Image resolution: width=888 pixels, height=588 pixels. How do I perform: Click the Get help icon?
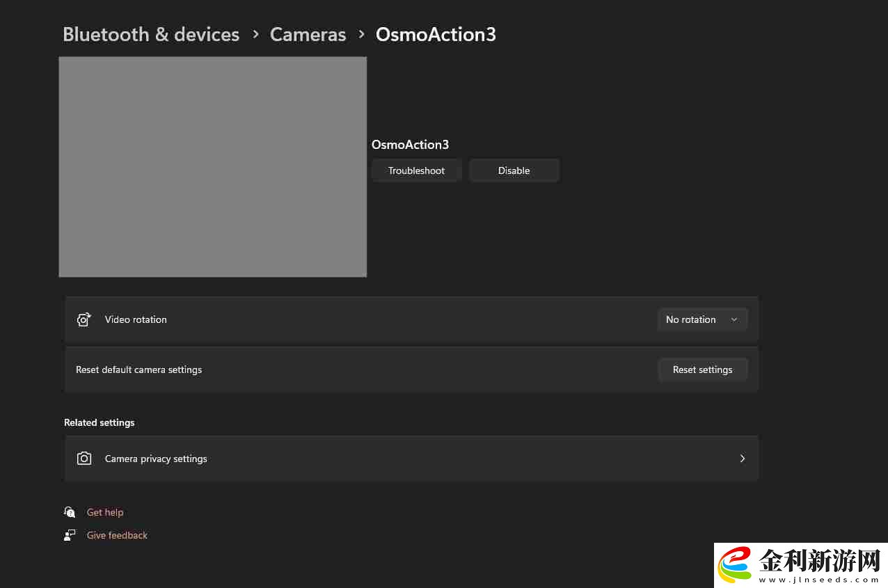point(70,512)
